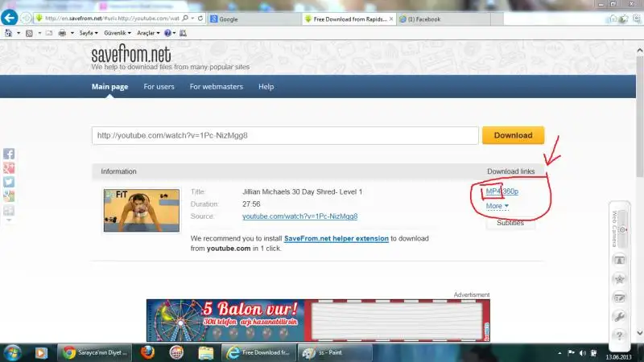The image size is (644, 362).
Task: Open Firefox from the Windows taskbar
Action: 147,352
